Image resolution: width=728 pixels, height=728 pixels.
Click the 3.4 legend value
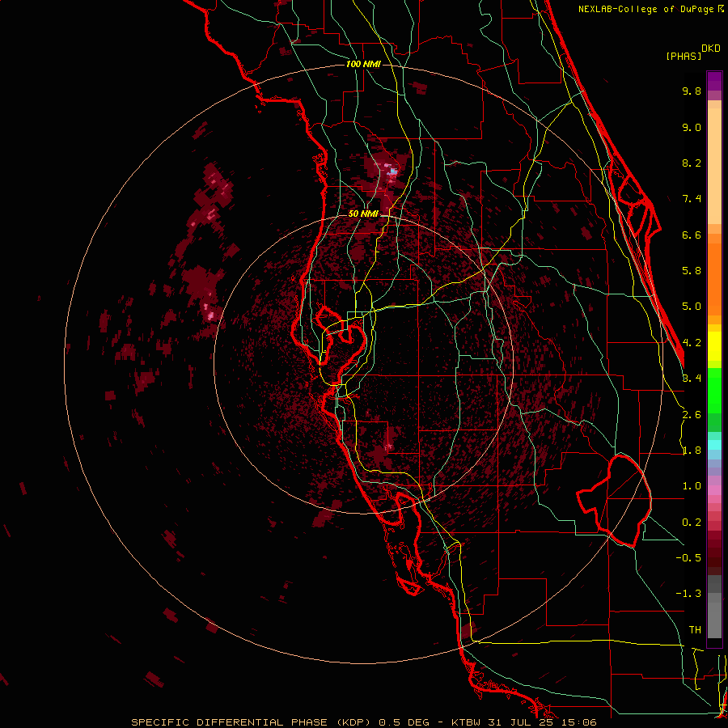tap(692, 379)
